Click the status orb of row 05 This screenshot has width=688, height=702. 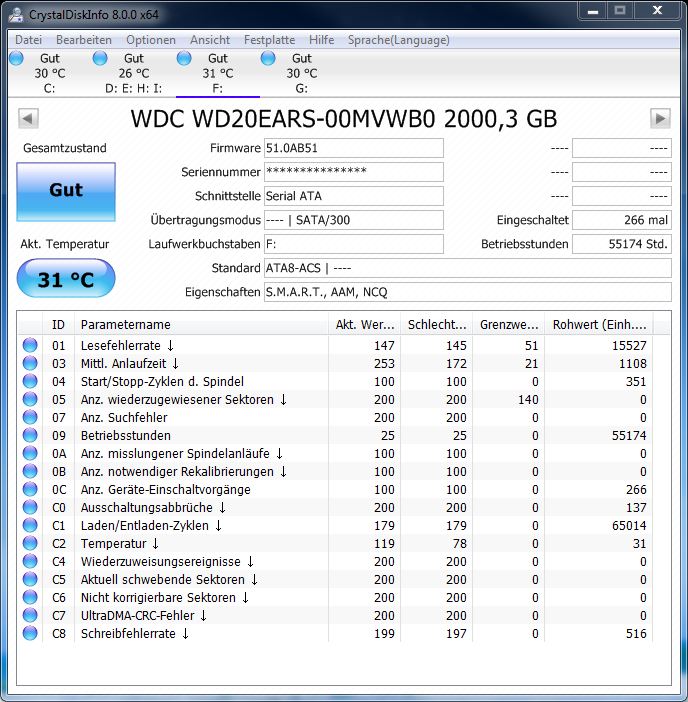pos(30,399)
